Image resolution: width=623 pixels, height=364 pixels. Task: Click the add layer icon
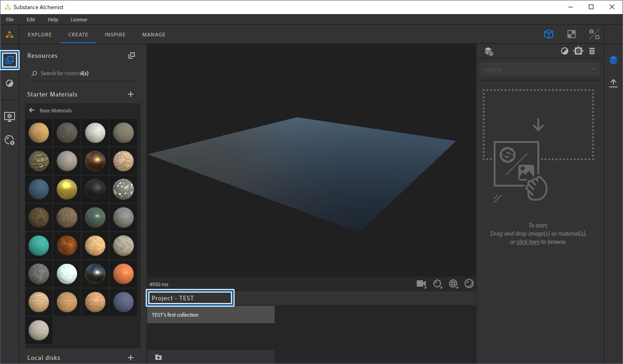click(489, 51)
